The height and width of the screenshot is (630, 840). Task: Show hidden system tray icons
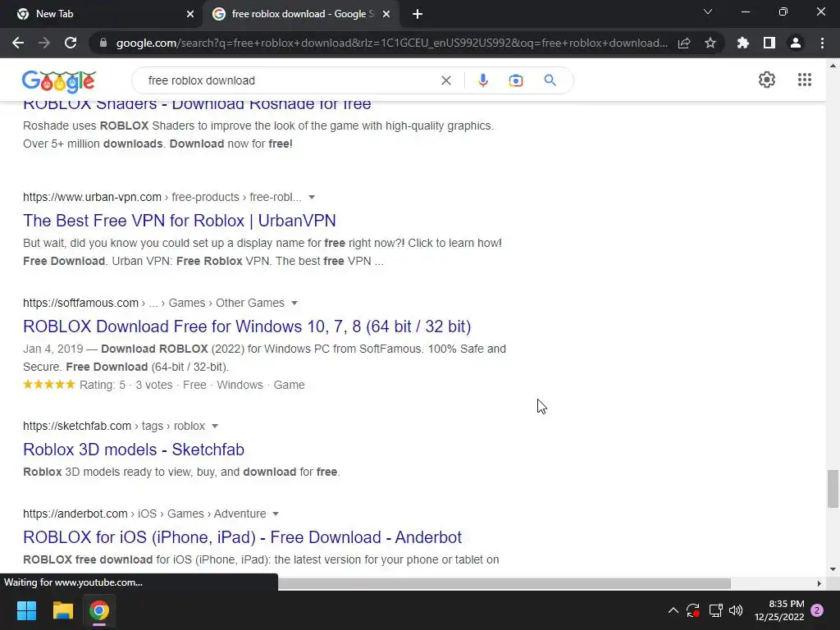673,610
